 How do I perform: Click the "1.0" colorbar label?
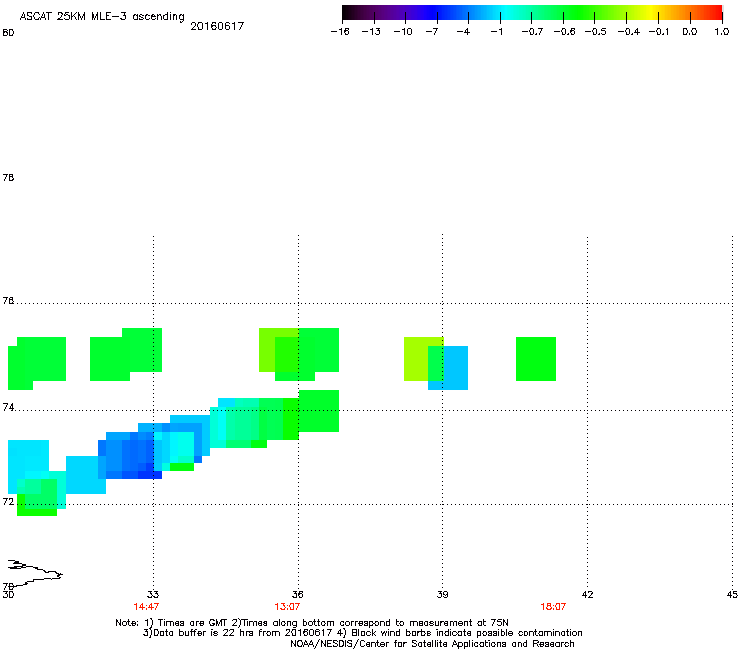(x=722, y=32)
